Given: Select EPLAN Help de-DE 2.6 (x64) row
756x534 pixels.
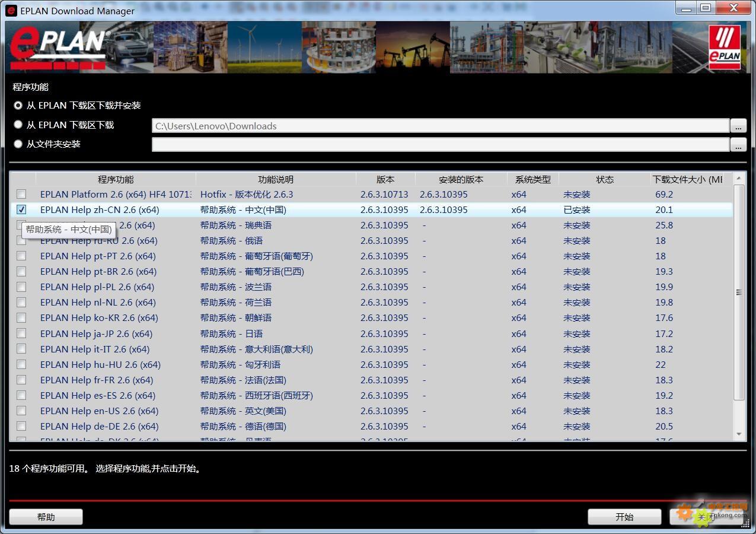Looking at the screenshot, I should click(372, 426).
